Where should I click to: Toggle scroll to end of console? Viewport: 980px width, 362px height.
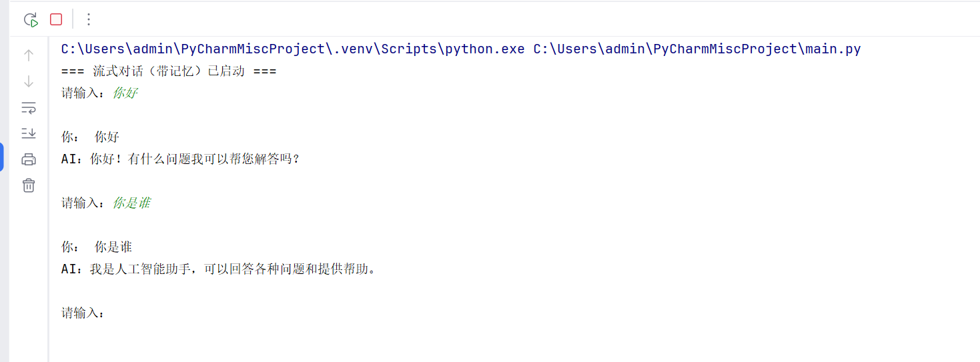point(29,133)
